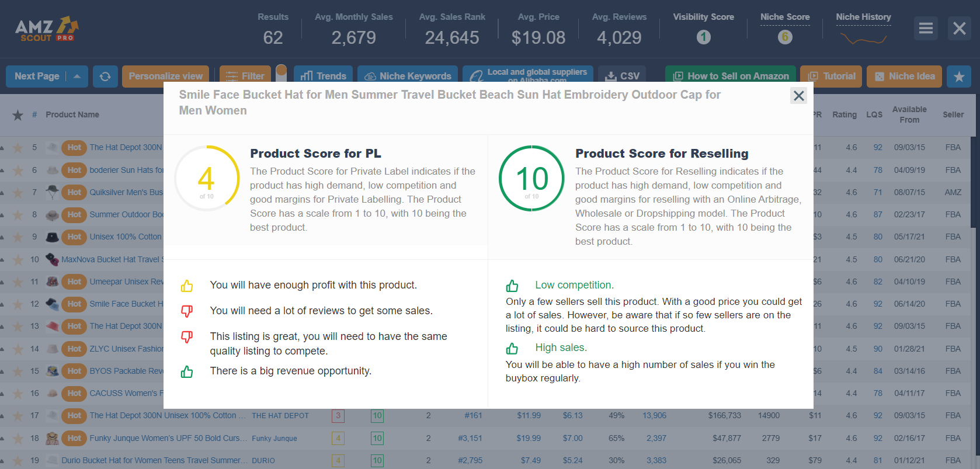The height and width of the screenshot is (469, 980).
Task: Click the blue star favorites button in toolbar
Action: point(959,77)
